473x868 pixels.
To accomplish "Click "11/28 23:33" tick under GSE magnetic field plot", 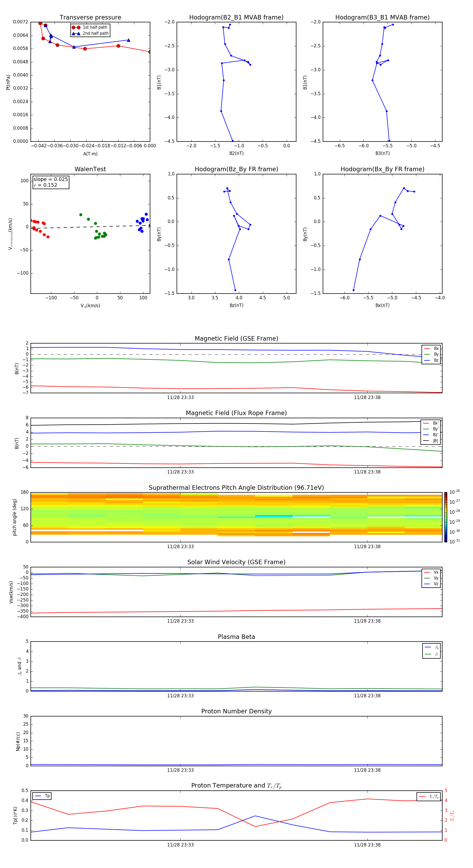I will pos(180,398).
